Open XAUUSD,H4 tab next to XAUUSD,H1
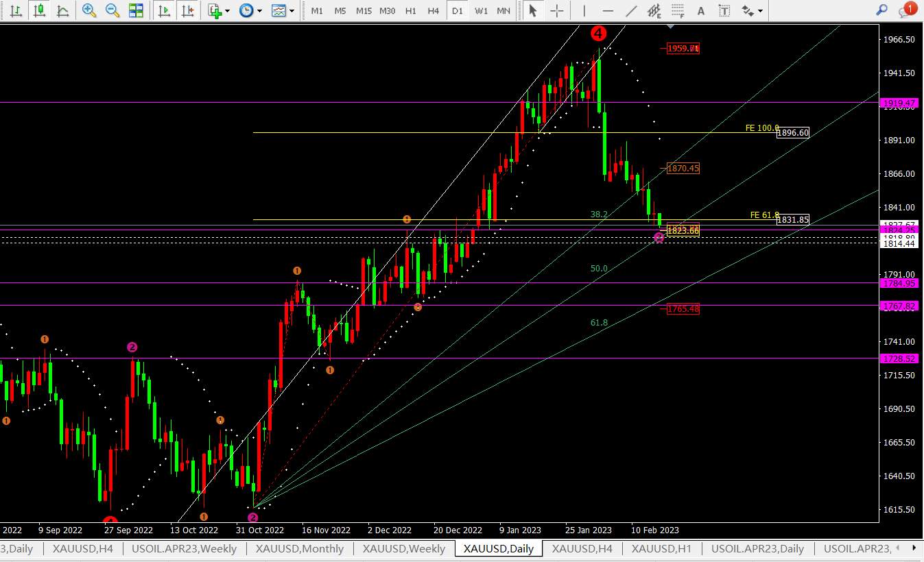Viewport: 924px width, 562px height. point(582,548)
